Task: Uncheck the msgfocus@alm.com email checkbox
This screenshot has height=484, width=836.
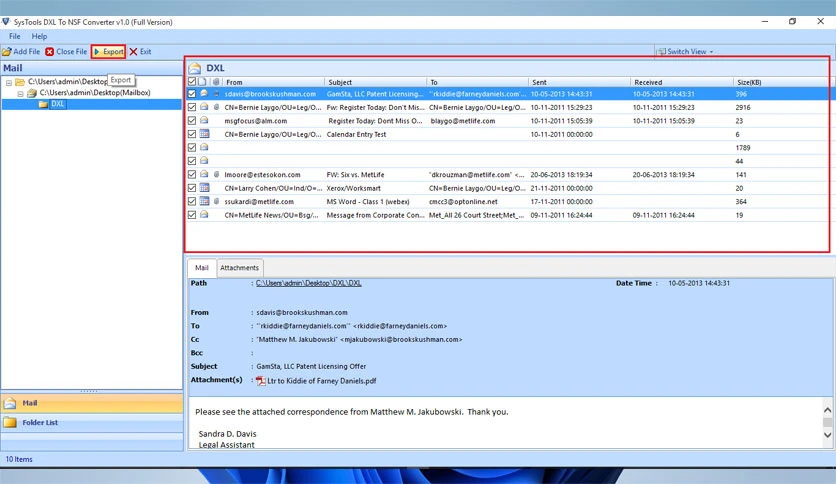Action: [192, 120]
